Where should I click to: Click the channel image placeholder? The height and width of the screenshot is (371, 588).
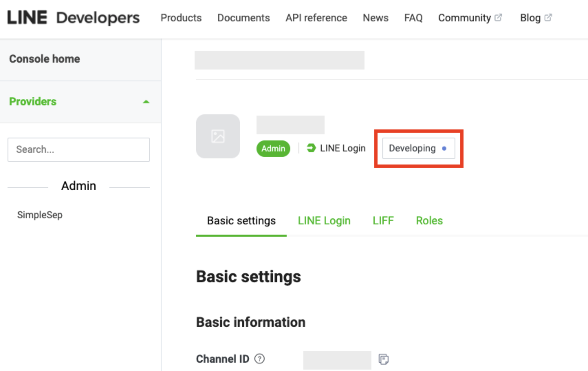point(218,136)
